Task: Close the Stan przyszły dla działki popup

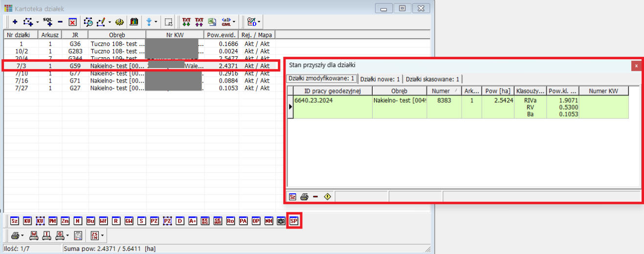Action: (x=636, y=65)
